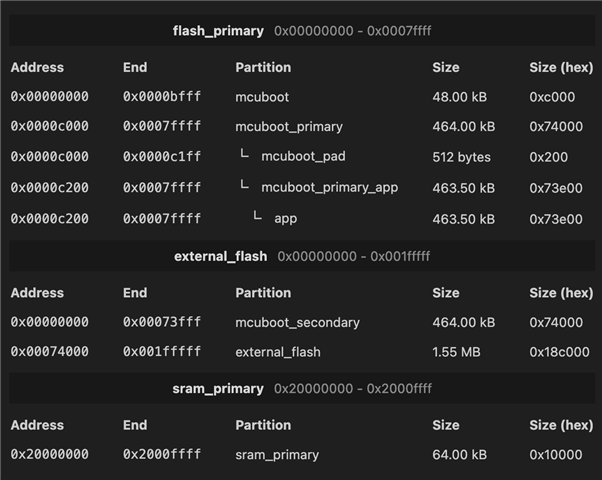Image resolution: width=602 pixels, height=480 pixels.
Task: Click the mcuboot_pad partition name
Action: tap(303, 157)
